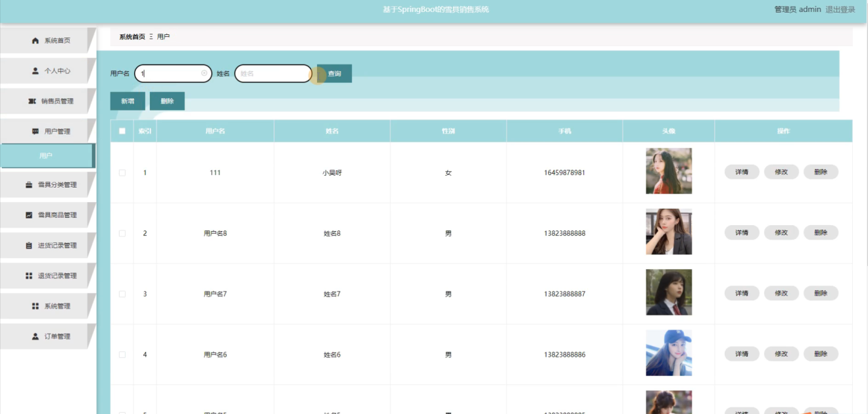
Task: Expand the 雪具商品管理 sidebar menu
Action: [x=48, y=215]
